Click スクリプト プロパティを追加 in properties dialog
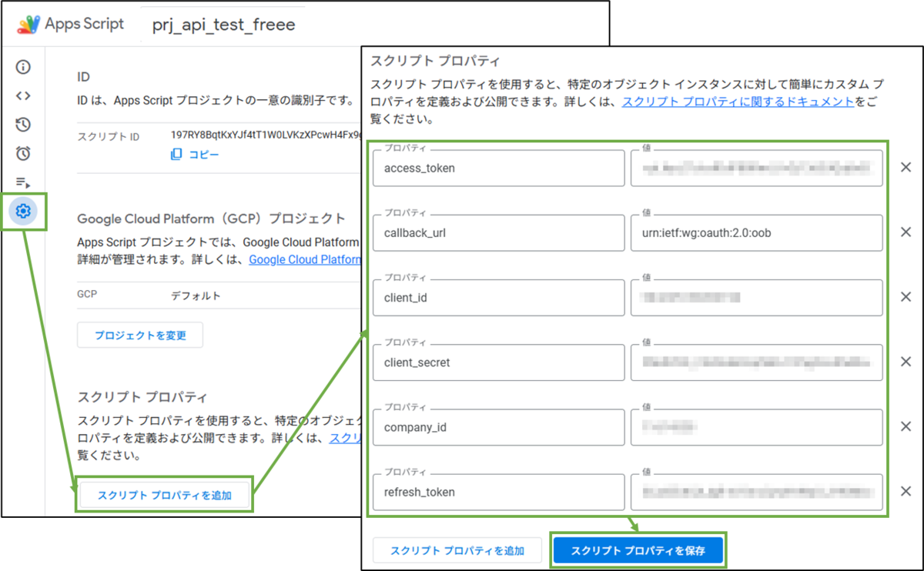924x571 pixels. pyautogui.click(x=457, y=550)
